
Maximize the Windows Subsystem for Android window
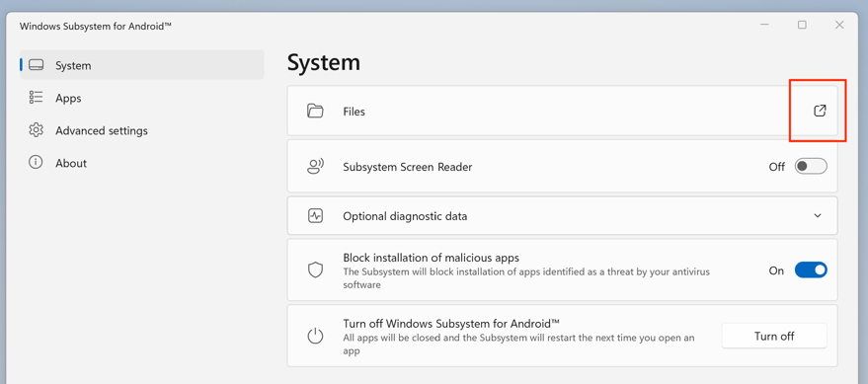click(802, 25)
